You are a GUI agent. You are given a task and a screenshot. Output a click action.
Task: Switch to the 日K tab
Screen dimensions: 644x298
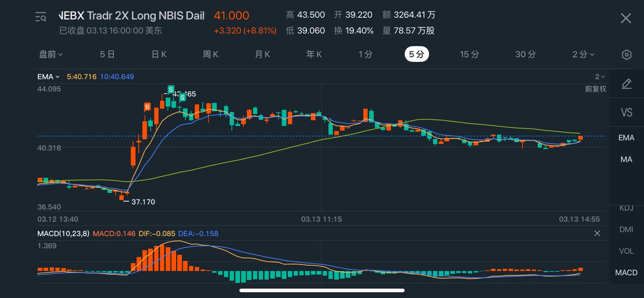tap(159, 55)
